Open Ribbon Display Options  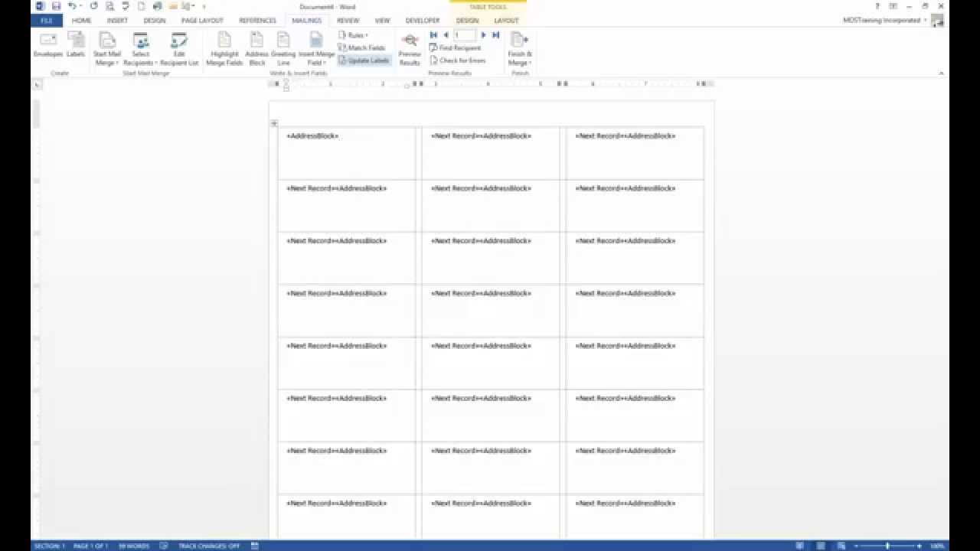[x=893, y=6]
